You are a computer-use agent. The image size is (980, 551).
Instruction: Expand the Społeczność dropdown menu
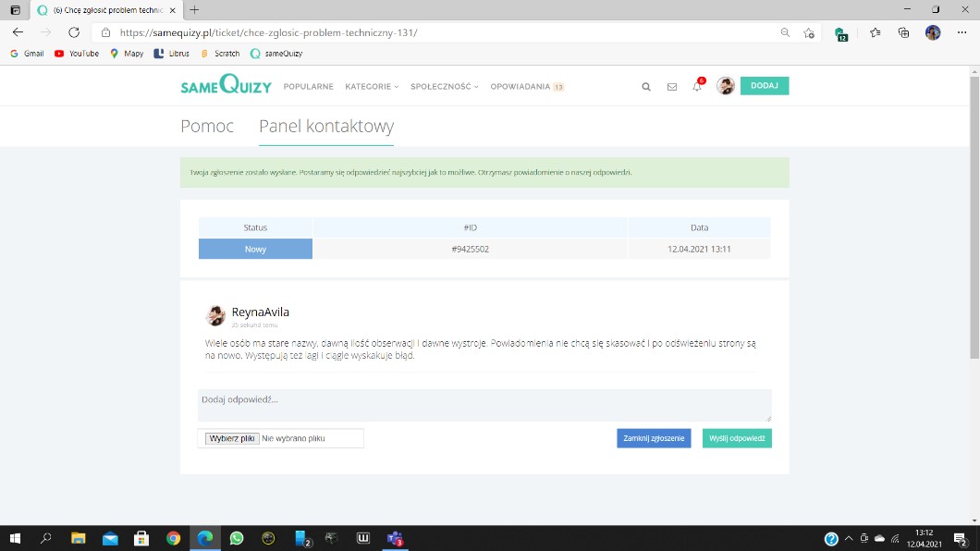445,87
